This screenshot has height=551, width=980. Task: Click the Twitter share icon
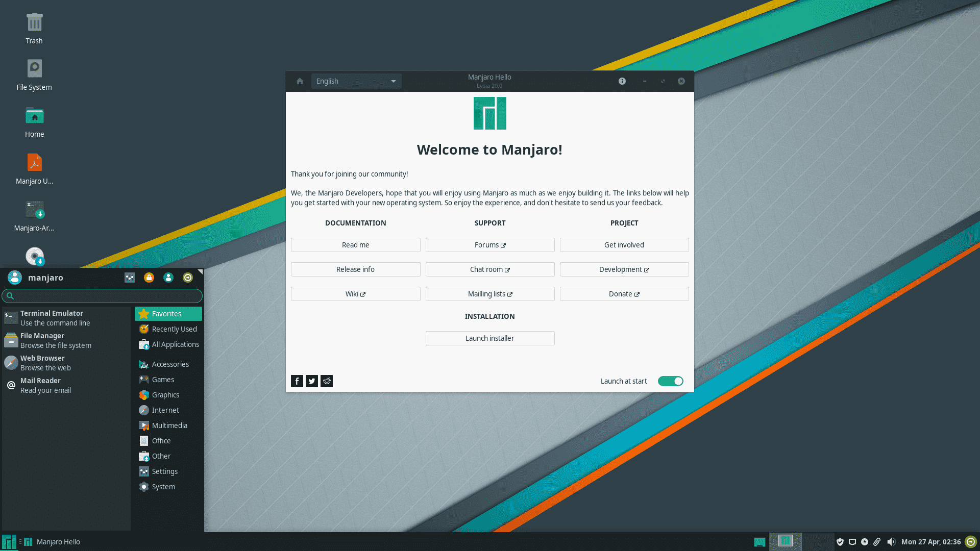pyautogui.click(x=312, y=380)
